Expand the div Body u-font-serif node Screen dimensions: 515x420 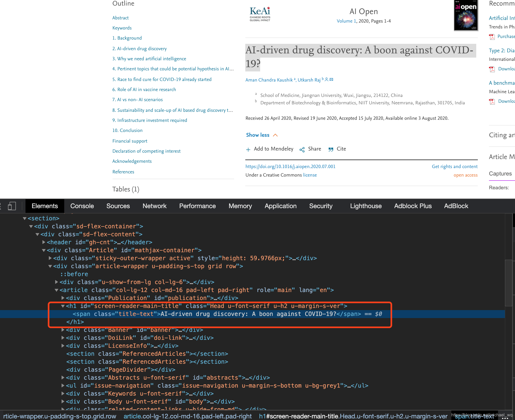click(63, 401)
